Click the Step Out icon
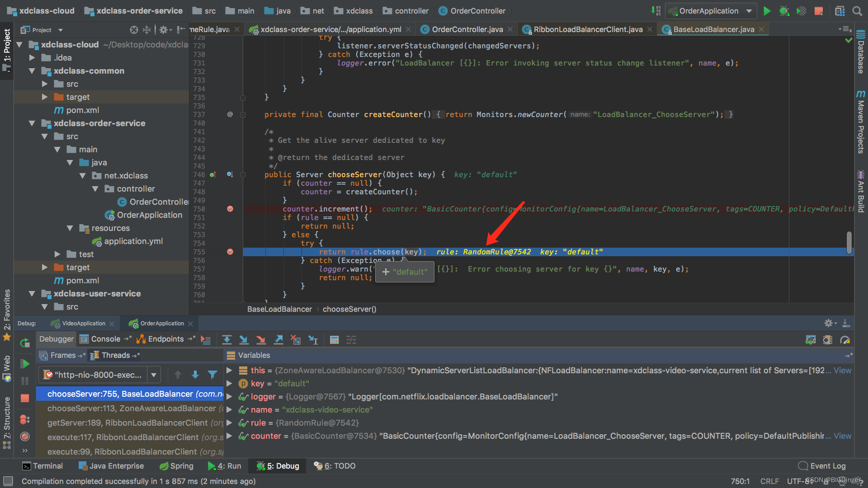Image resolution: width=868 pixels, height=488 pixels. 279,340
